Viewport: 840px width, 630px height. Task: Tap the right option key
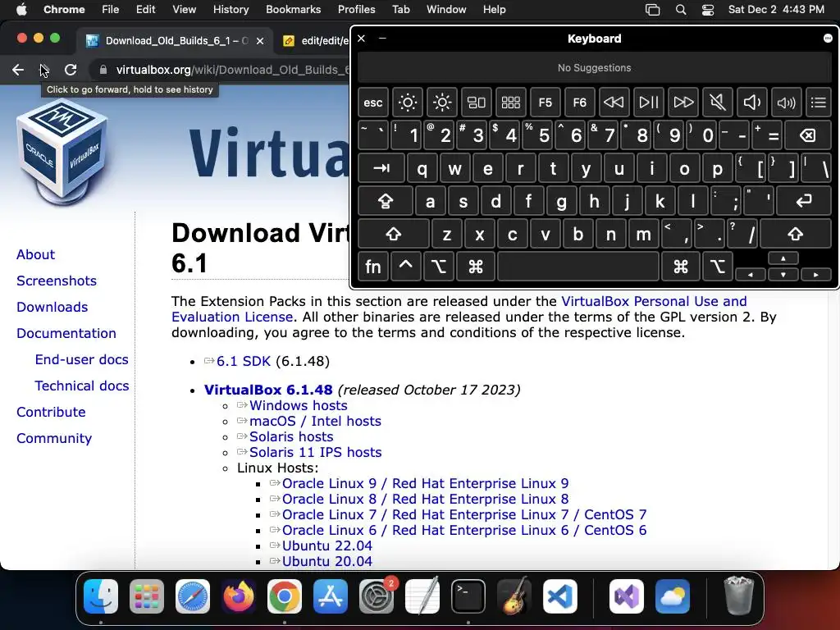[x=717, y=267]
